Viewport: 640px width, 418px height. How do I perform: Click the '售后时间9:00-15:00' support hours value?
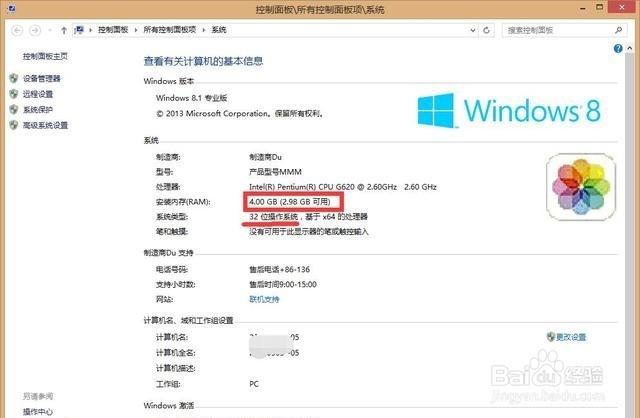(x=283, y=285)
